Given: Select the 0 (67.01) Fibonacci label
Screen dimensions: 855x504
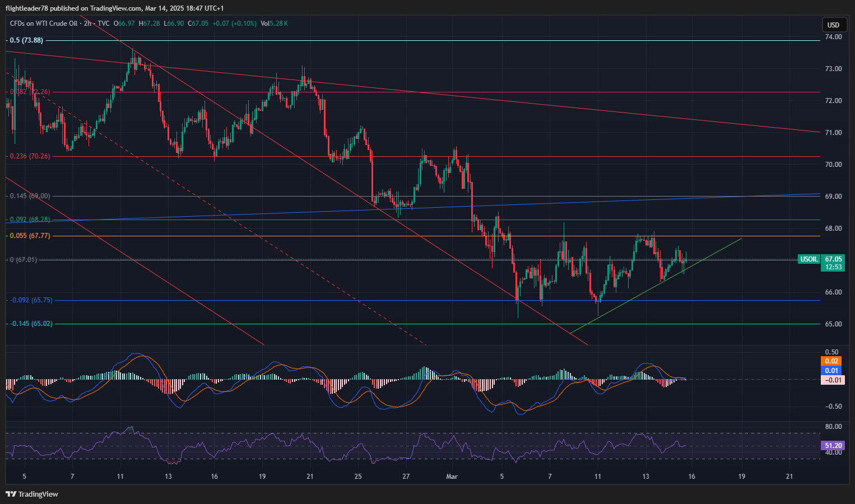Looking at the screenshot, I should (24, 260).
